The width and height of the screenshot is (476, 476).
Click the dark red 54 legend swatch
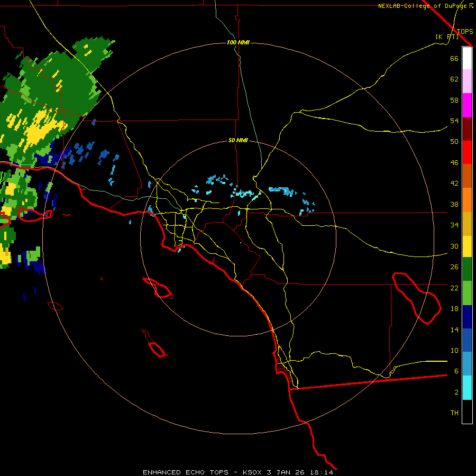tap(467, 129)
